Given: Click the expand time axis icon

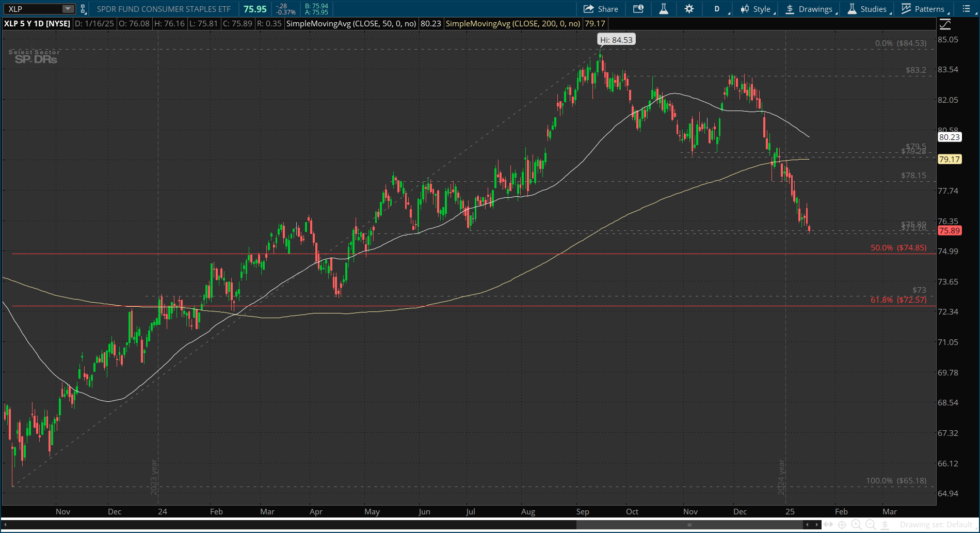Looking at the screenshot, I should (x=828, y=525).
